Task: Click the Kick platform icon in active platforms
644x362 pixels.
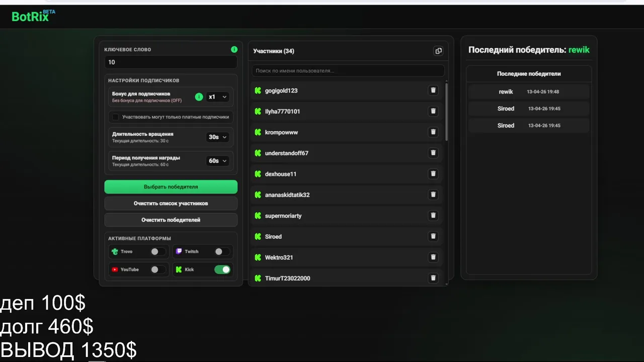Action: (x=179, y=269)
